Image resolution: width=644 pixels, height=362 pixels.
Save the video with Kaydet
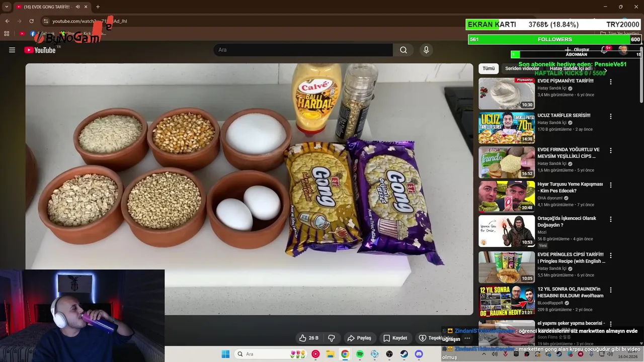pyautogui.click(x=395, y=338)
